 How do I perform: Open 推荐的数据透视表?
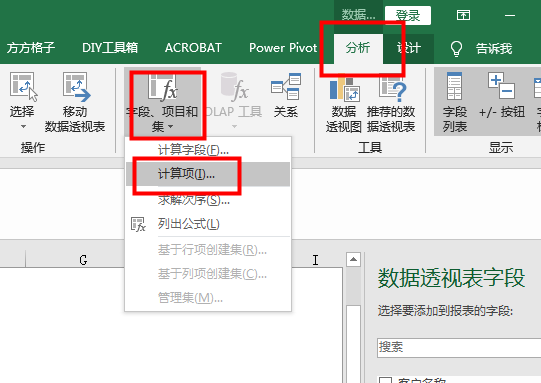[391, 103]
